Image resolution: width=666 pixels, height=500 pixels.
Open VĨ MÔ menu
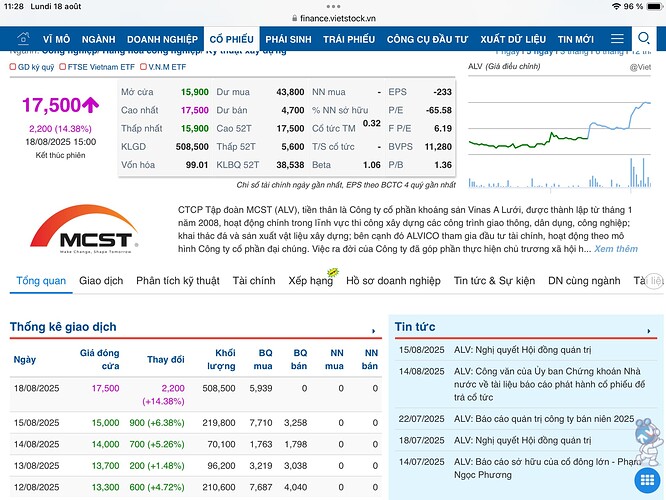pos(56,40)
